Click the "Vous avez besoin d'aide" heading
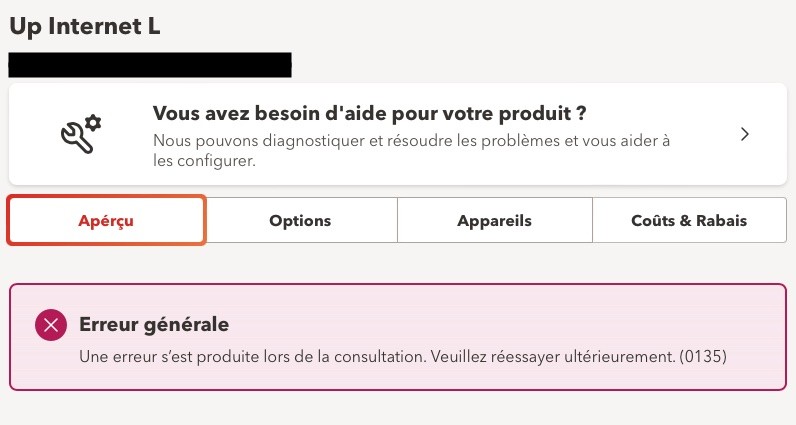This screenshot has width=796, height=425. coord(369,110)
